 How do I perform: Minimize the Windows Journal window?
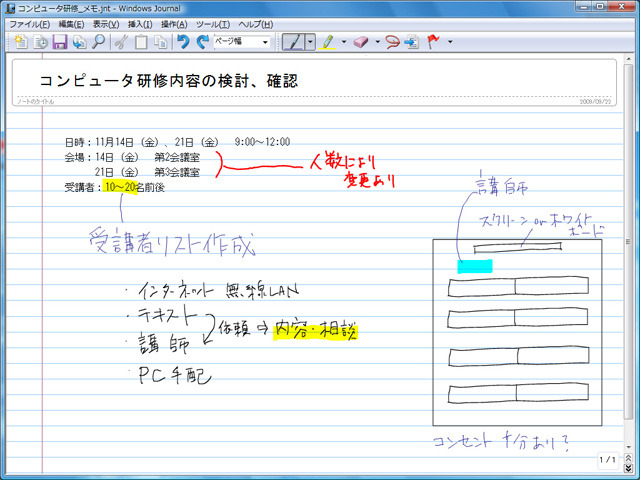coord(584,6)
